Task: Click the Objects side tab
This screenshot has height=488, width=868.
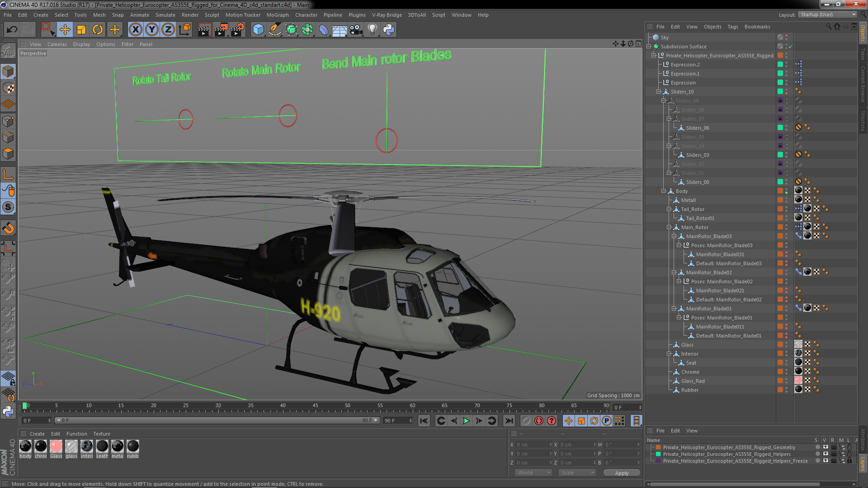Action: tap(863, 33)
